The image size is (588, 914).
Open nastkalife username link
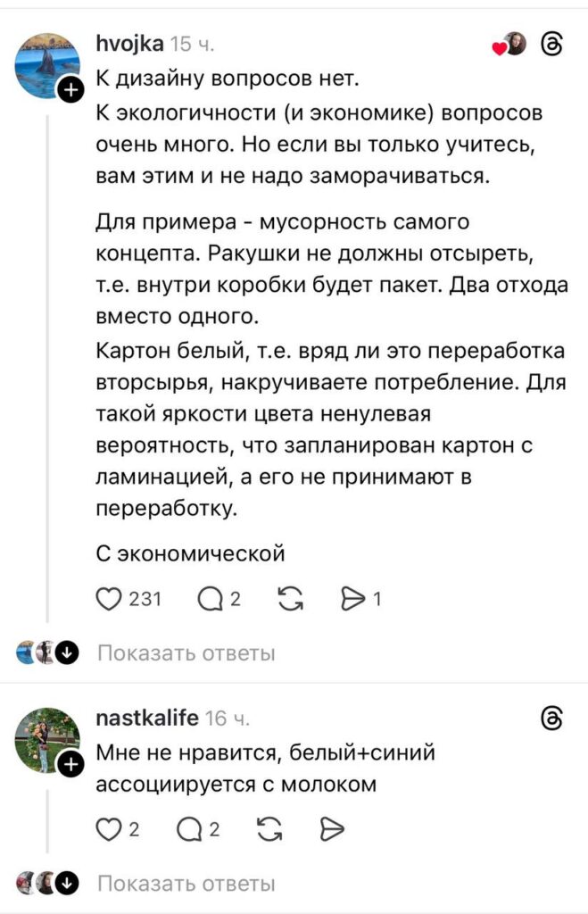[146, 718]
